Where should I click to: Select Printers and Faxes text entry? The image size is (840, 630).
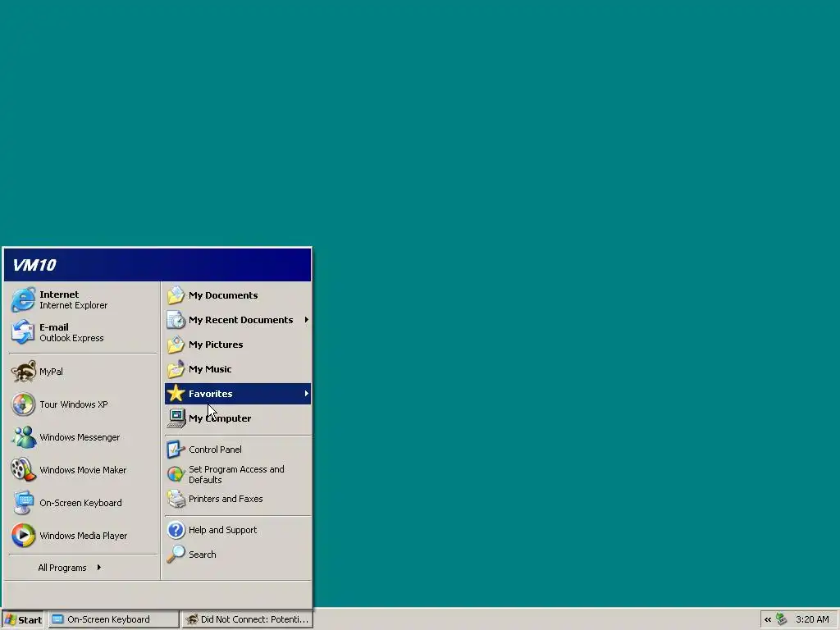(x=226, y=499)
